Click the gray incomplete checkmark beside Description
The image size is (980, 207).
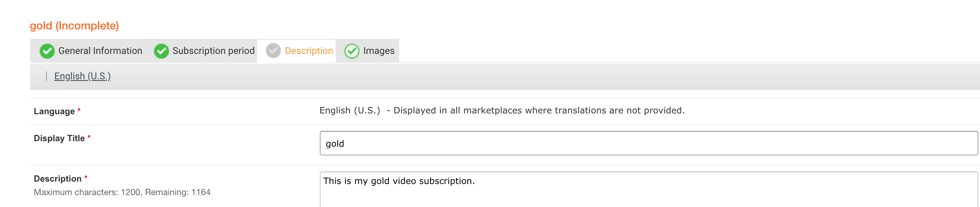point(273,51)
